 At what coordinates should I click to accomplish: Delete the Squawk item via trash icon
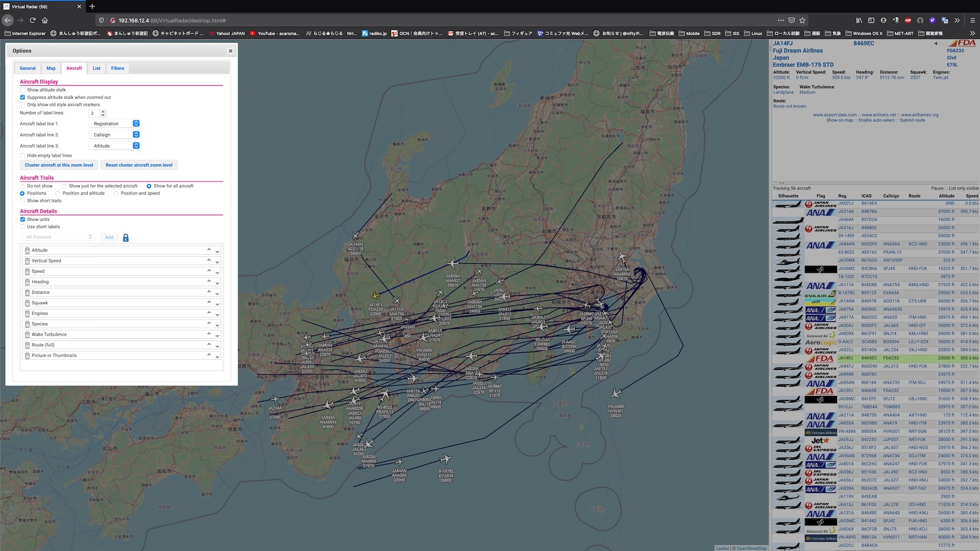click(28, 303)
